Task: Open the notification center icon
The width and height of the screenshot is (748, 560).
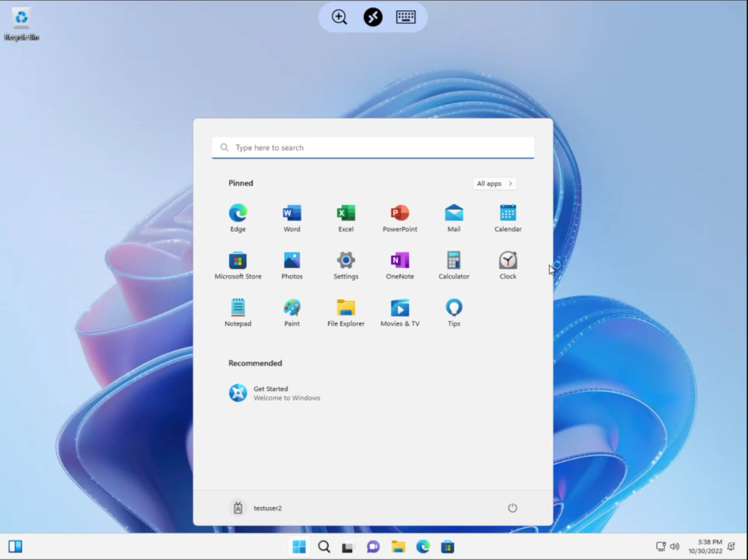Action: click(x=731, y=547)
